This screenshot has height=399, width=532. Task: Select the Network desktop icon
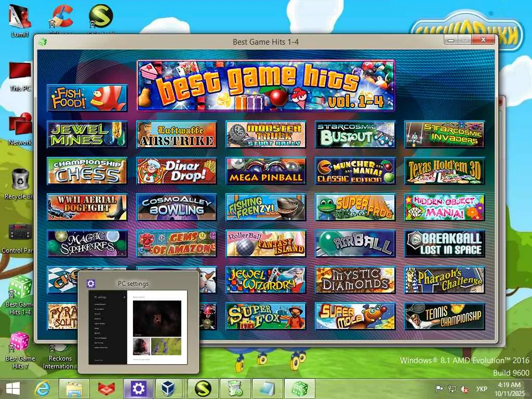pos(20,129)
